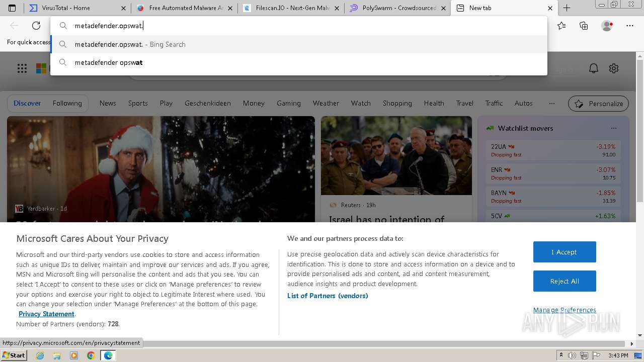
Task: Close the Filescan.IO tab
Action: [x=337, y=8]
